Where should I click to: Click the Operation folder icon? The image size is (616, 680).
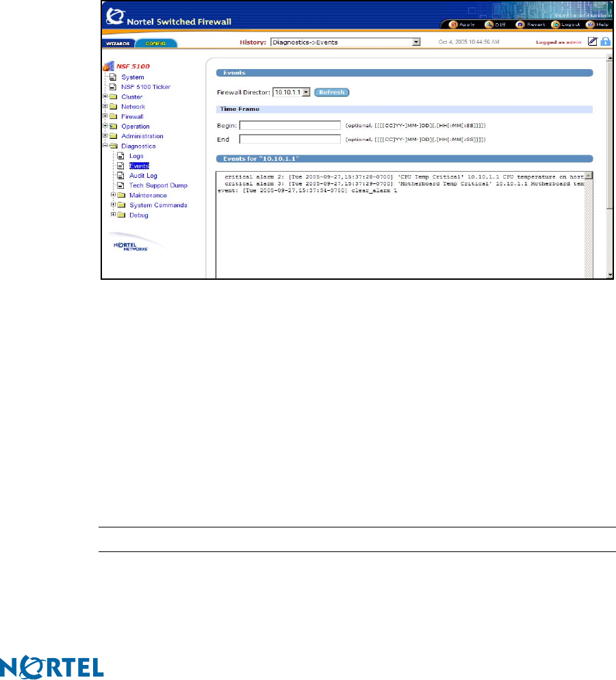[113, 126]
